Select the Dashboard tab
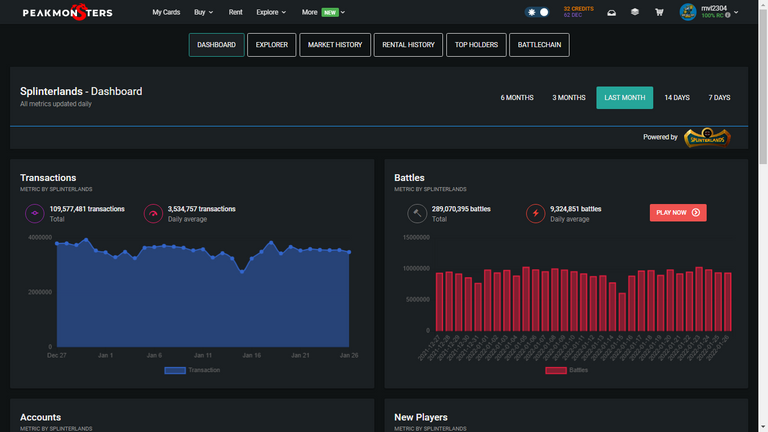The height and width of the screenshot is (432, 768). (x=216, y=45)
